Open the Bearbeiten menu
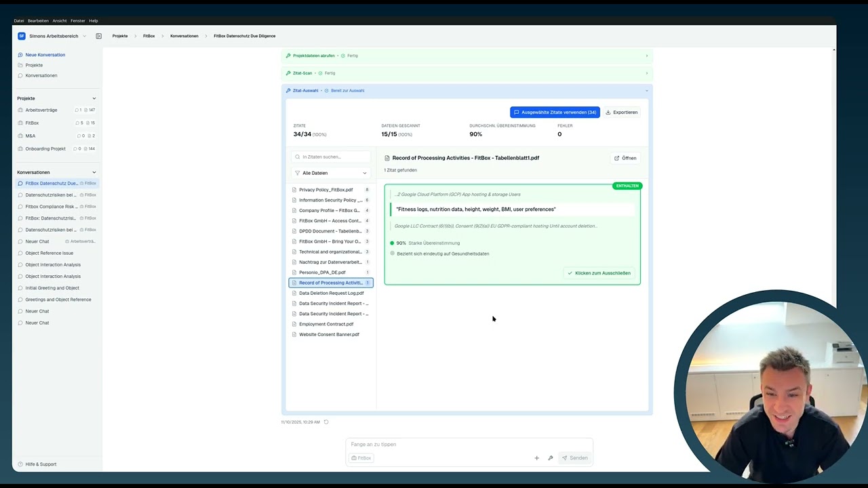The height and width of the screenshot is (488, 868). (x=38, y=21)
